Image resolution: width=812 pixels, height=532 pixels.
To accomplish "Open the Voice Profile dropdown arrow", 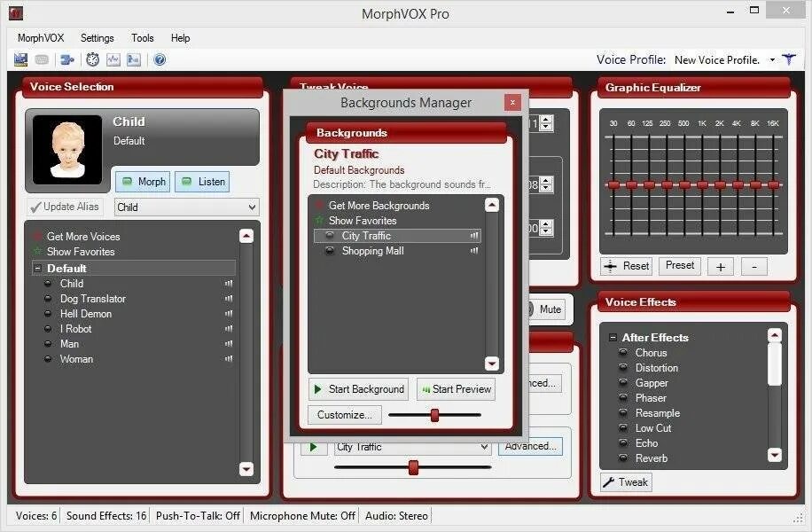I will pyautogui.click(x=772, y=60).
